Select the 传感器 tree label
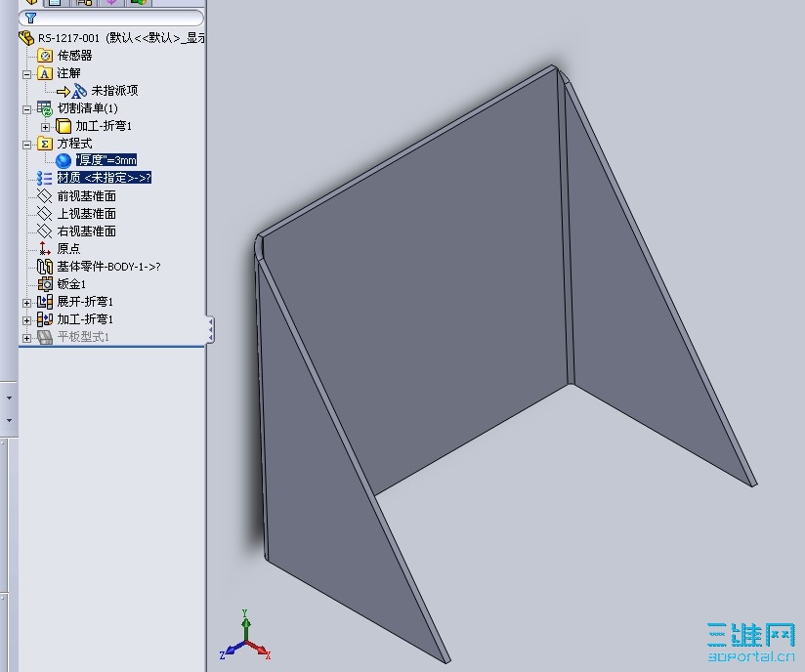 (x=74, y=56)
